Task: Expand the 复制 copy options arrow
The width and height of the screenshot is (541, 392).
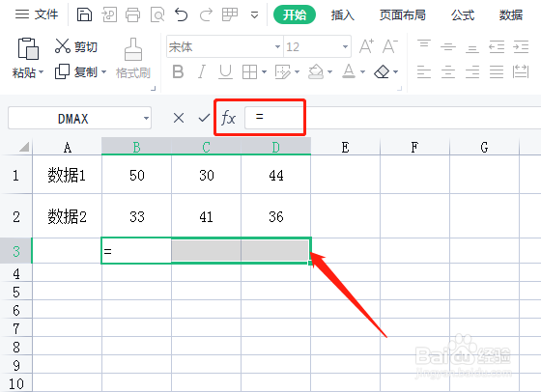Action: pos(103,72)
